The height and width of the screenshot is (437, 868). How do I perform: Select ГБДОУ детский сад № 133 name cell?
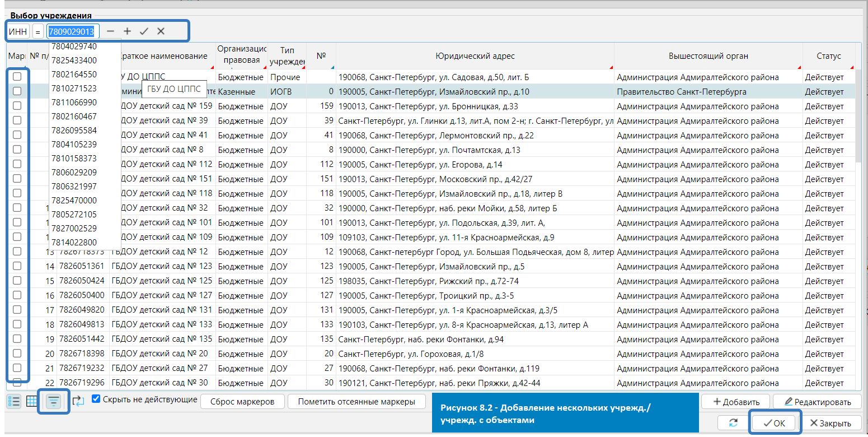(x=162, y=324)
